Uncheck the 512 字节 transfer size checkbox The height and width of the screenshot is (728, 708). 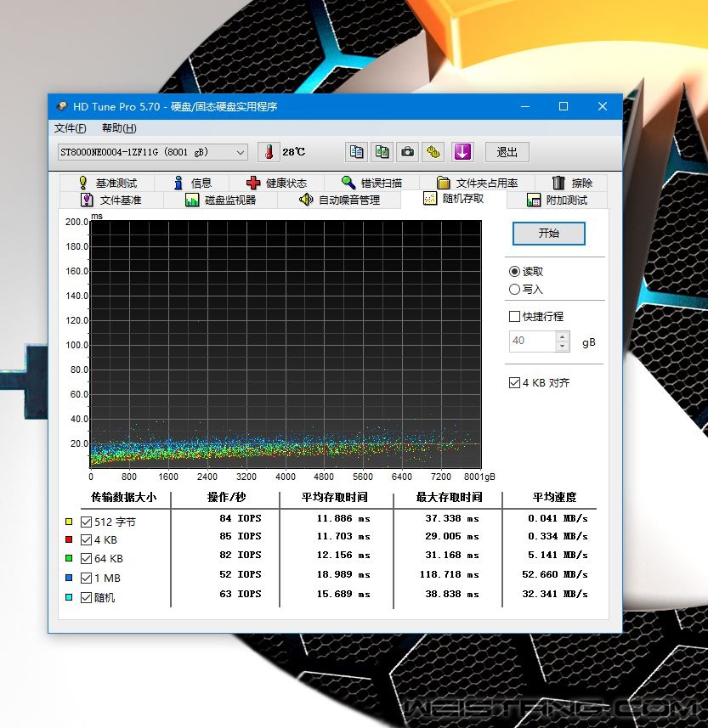[x=86, y=522]
